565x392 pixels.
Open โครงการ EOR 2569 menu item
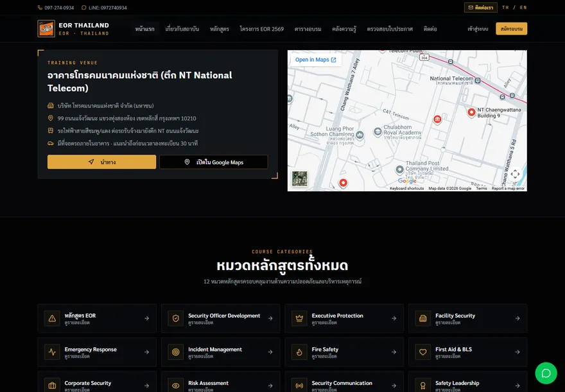[261, 29]
